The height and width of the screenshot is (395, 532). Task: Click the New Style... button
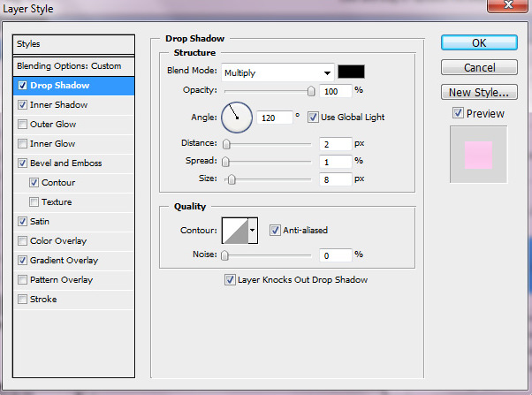[478, 92]
